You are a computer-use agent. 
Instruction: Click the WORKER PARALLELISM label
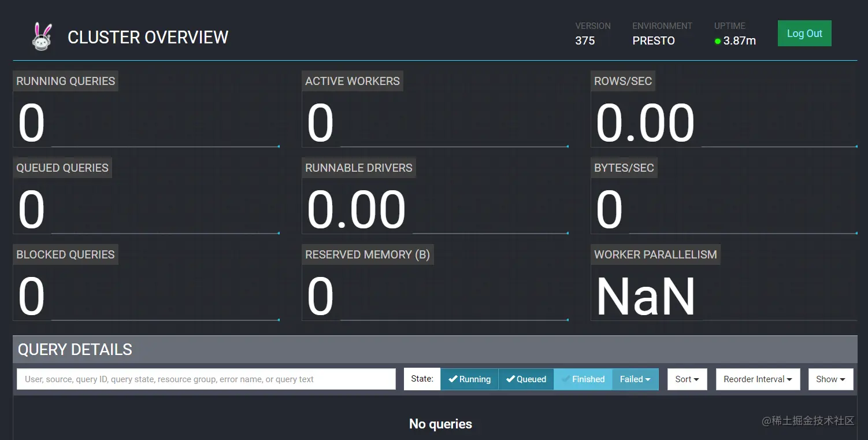655,254
